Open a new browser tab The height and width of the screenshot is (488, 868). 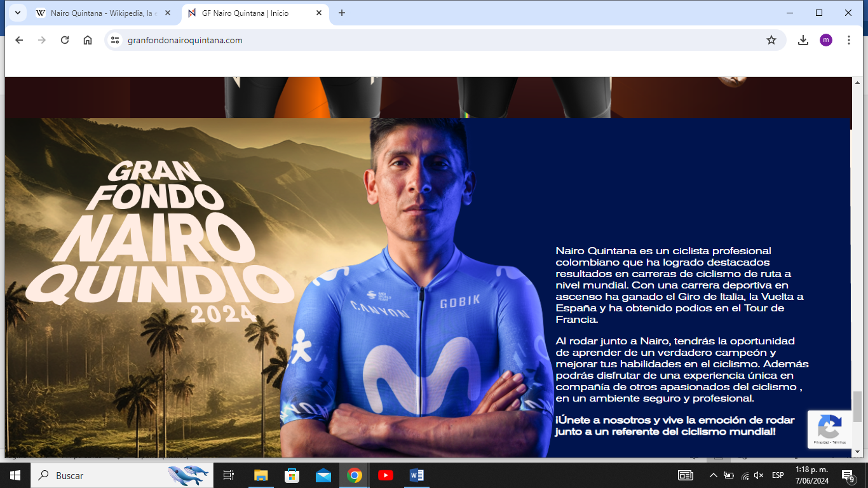(342, 13)
